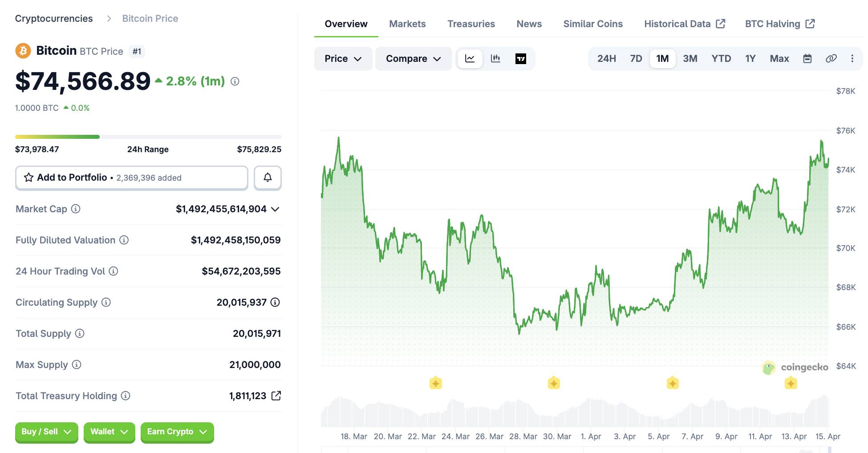Click the Earn Crypto button
The height and width of the screenshot is (453, 868).
177,432
